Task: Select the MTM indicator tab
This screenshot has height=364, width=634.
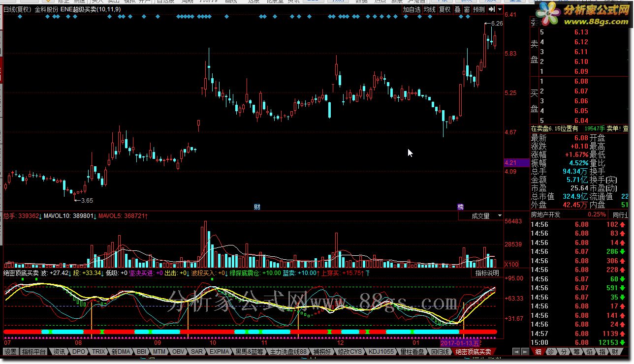Action: click(159, 352)
